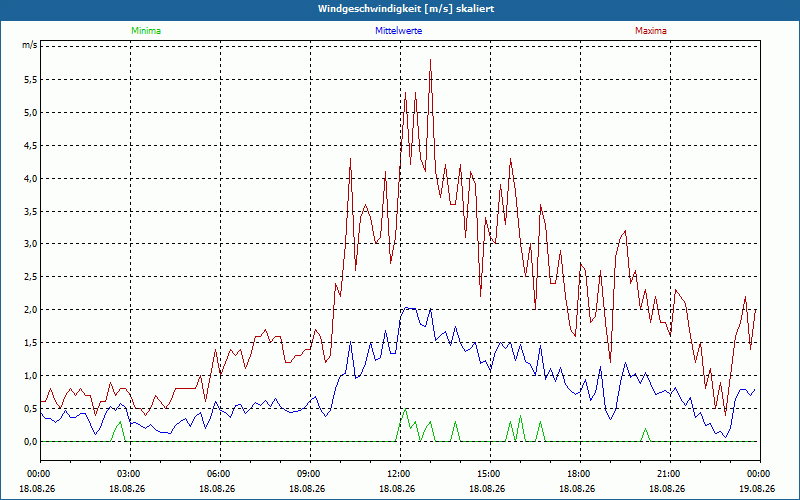Click the 09:00 time axis label
Image resolution: width=800 pixels, height=500 pixels.
310,474
